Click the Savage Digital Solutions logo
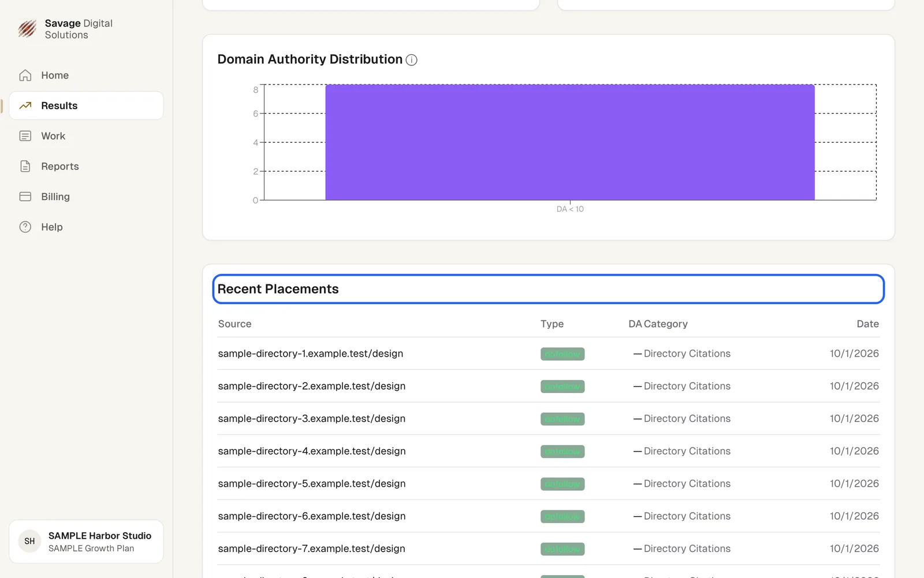This screenshot has height=578, width=924. [27, 29]
